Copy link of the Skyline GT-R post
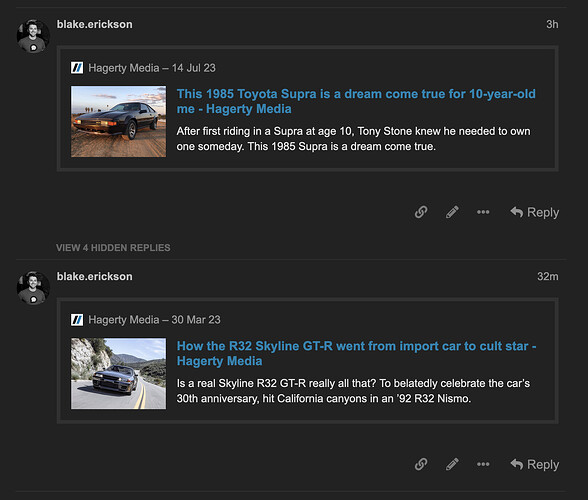The height and width of the screenshot is (500, 588). (x=421, y=464)
